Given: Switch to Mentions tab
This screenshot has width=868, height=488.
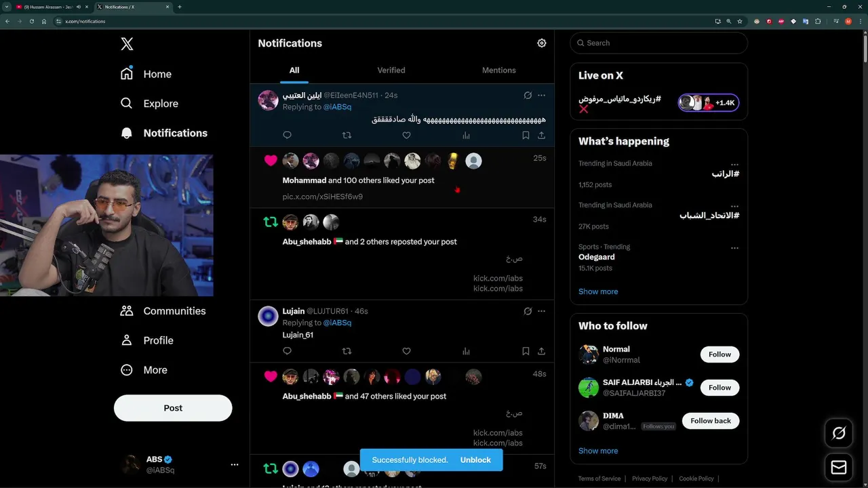Looking at the screenshot, I should (x=499, y=70).
